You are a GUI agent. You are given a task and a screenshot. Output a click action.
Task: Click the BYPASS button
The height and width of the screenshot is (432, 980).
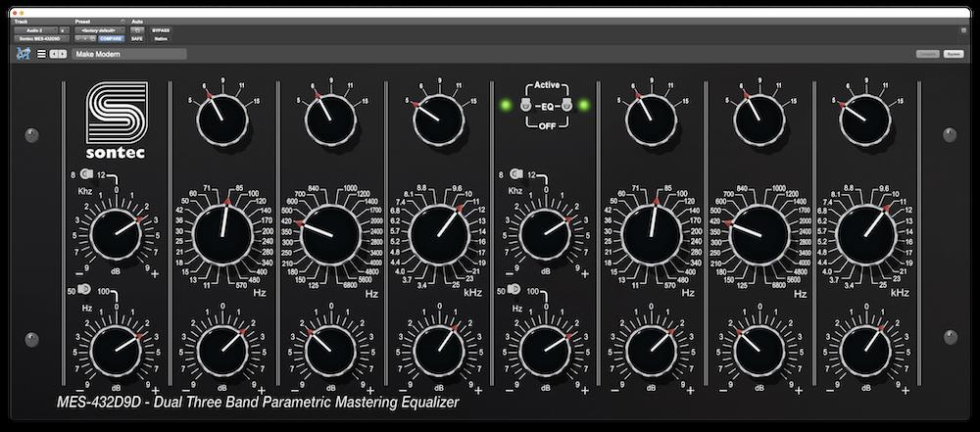pos(161,30)
